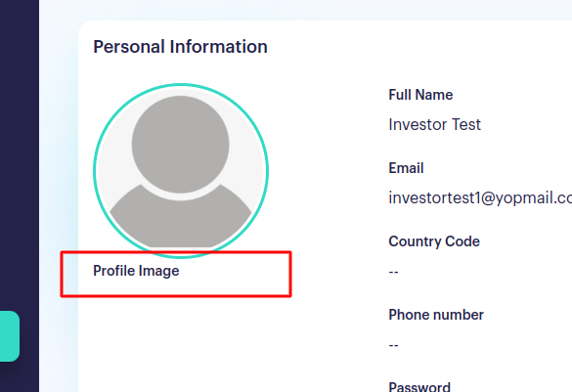572x392 pixels.
Task: Select the Country Code label
Action: point(434,241)
